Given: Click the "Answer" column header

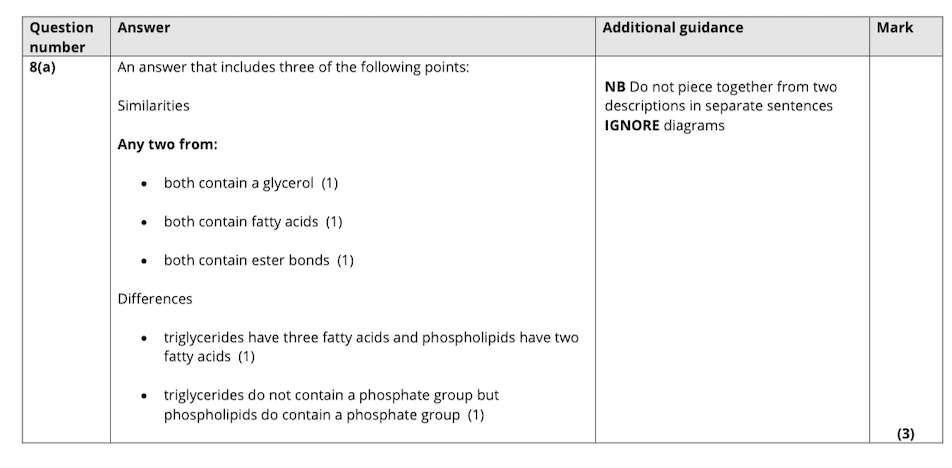Looking at the screenshot, I should pos(143,28).
